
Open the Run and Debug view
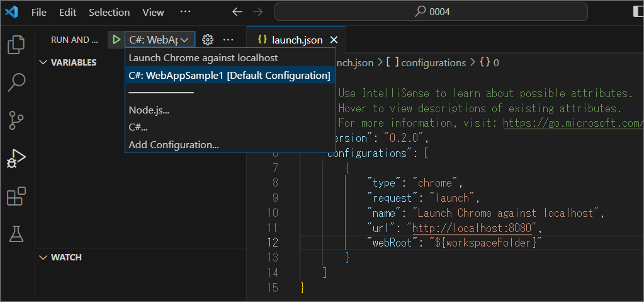point(16,158)
